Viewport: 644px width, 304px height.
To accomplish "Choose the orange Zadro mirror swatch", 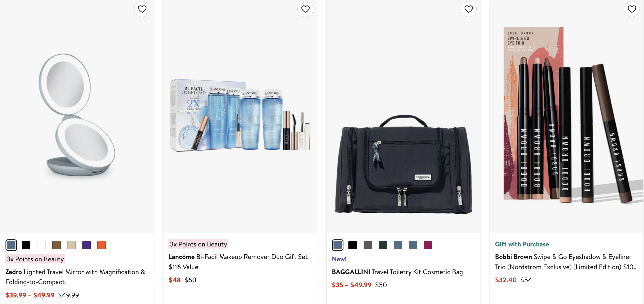I will (101, 245).
